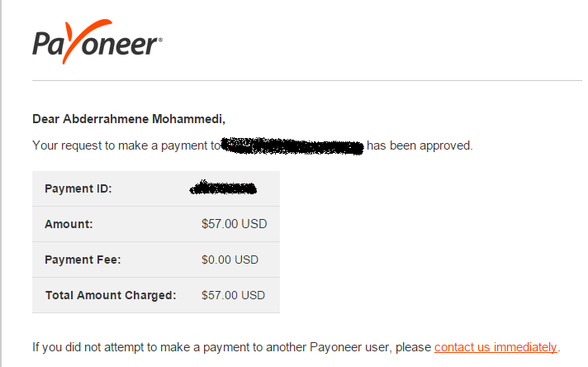This screenshot has height=367, width=588.
Task: Click the redacted payment recipient name
Action: (292, 146)
